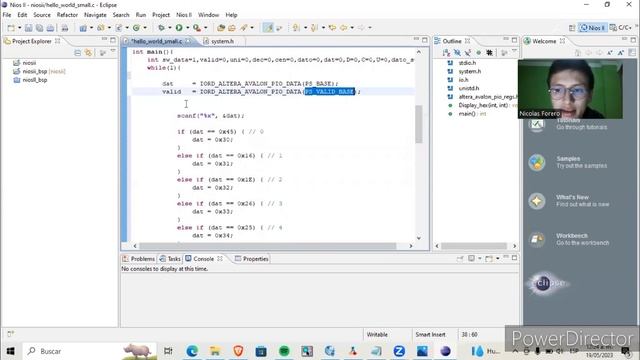
Task: Click the Windows Start button
Action: coord(11,351)
